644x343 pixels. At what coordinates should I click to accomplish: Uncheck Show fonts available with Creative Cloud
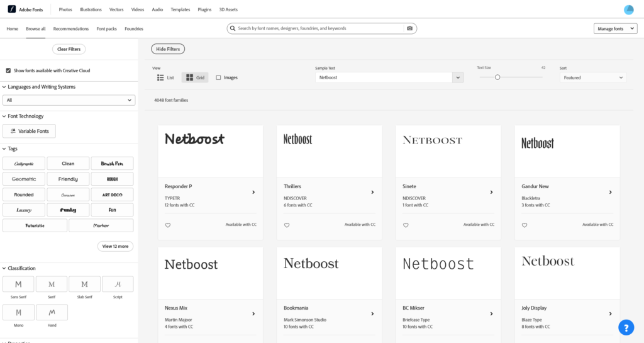(x=8, y=70)
